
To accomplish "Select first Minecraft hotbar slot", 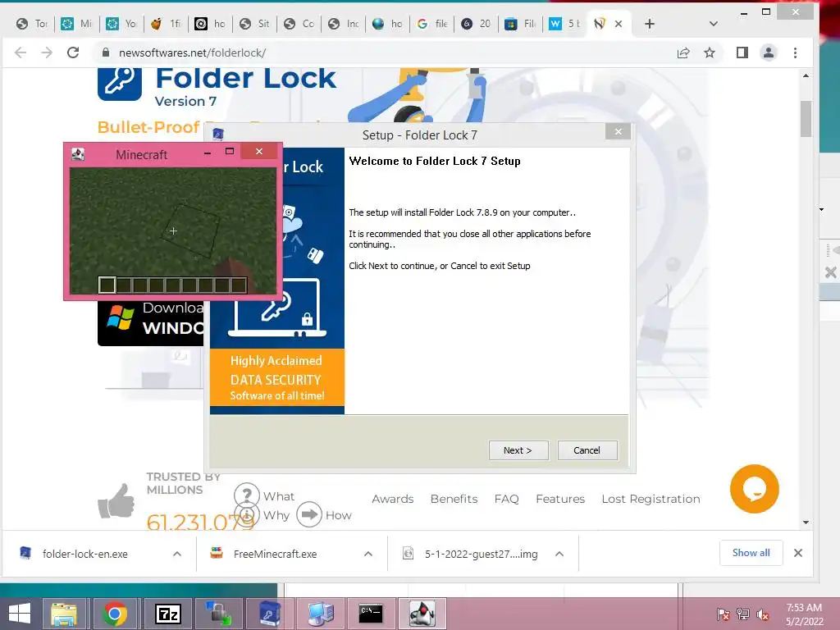I will point(107,285).
